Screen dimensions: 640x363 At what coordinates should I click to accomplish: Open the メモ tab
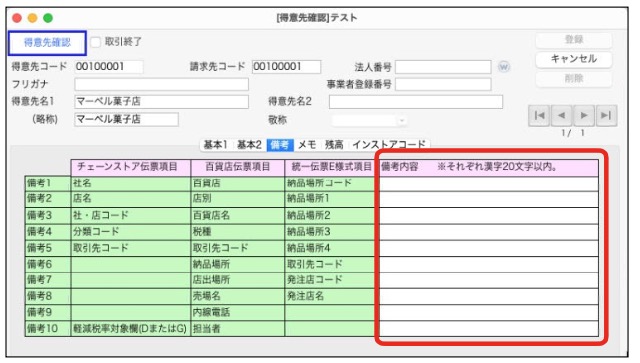[x=307, y=145]
